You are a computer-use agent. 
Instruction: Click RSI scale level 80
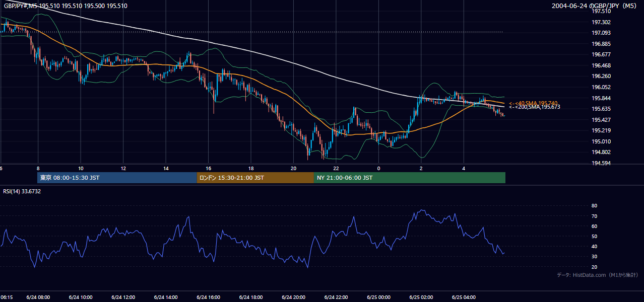(594, 206)
